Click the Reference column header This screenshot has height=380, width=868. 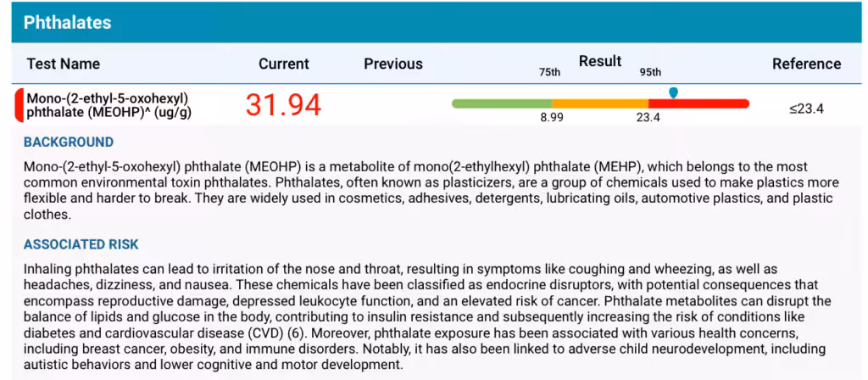click(807, 64)
